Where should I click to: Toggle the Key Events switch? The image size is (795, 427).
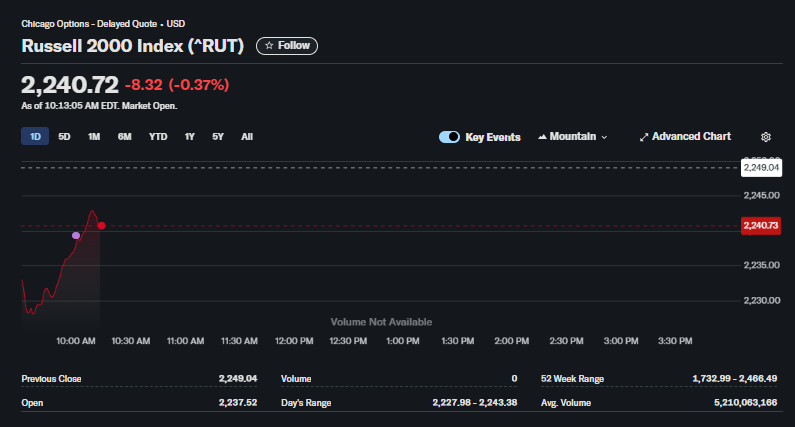(x=449, y=137)
